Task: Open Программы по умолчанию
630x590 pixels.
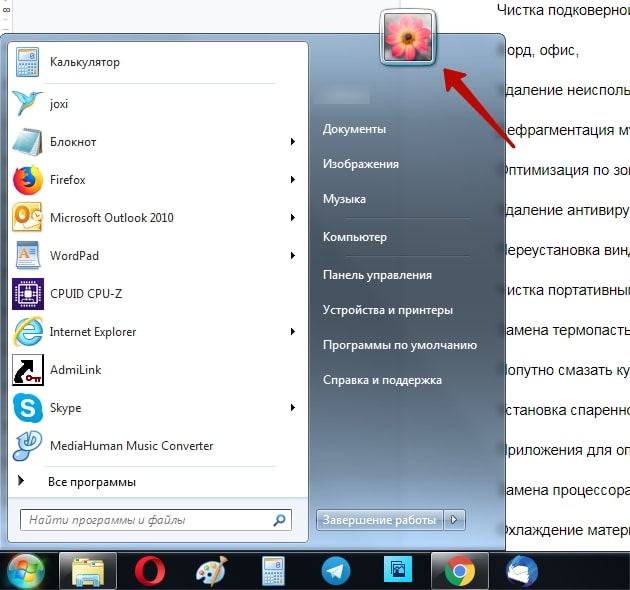Action: 400,345
